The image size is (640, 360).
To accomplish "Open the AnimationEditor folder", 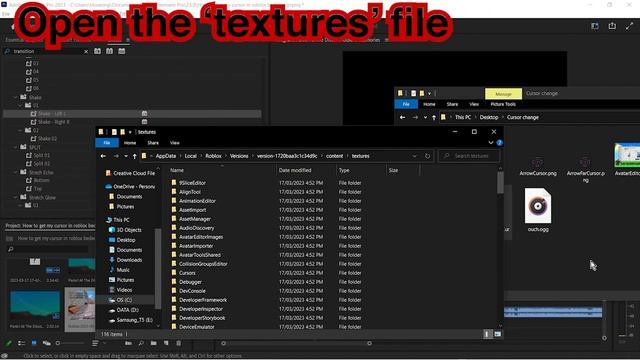I will pos(197,201).
